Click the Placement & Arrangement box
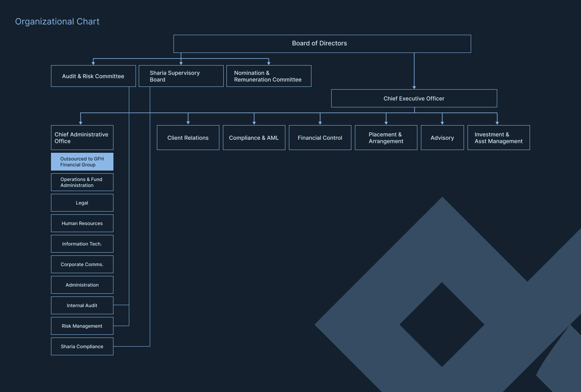581x392 pixels. pos(386,138)
